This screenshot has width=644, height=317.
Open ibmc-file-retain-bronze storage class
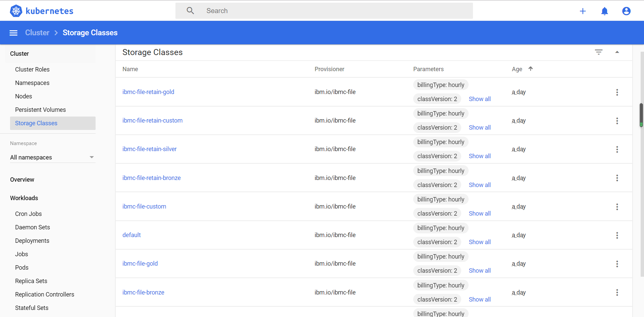tap(151, 178)
